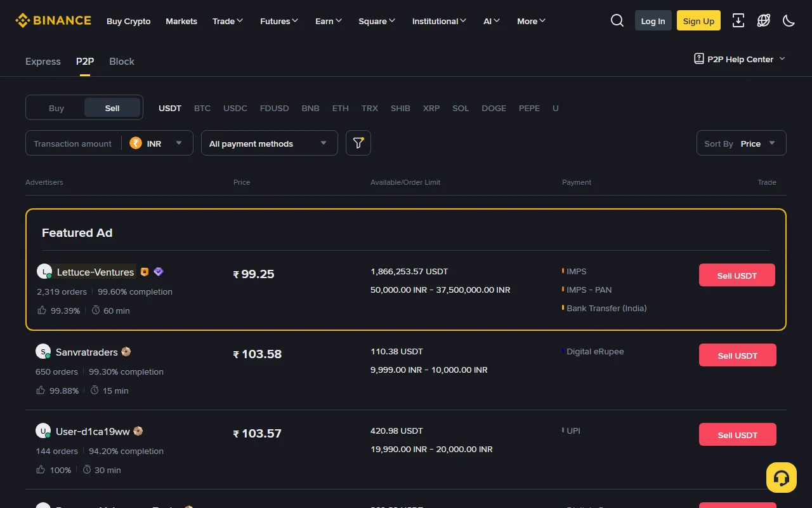Expand the Trade menu

click(228, 21)
